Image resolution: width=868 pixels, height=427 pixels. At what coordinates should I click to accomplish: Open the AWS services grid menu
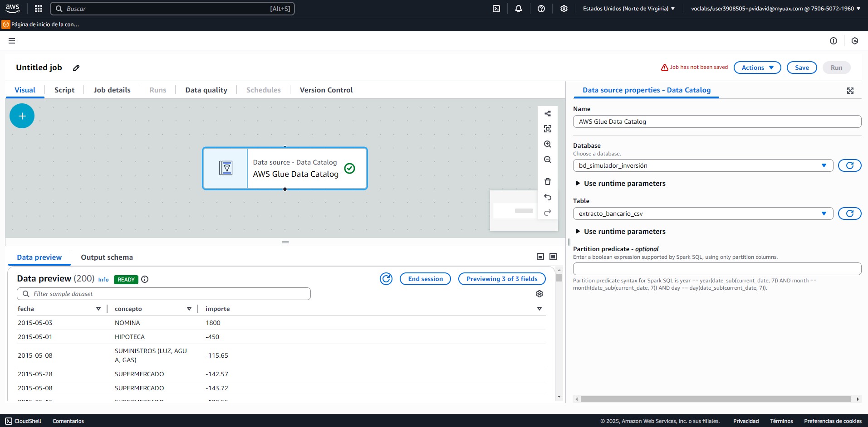point(39,9)
